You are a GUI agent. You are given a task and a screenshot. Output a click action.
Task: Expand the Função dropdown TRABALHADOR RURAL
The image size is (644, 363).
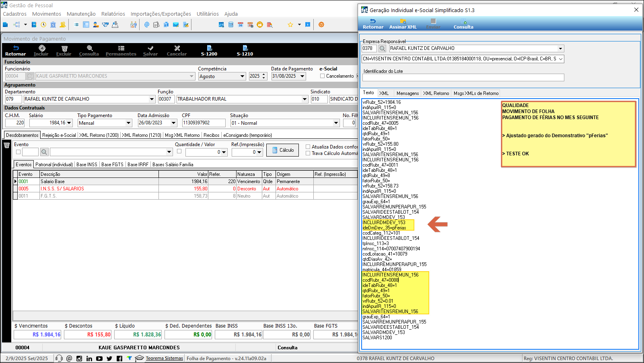[x=305, y=99]
